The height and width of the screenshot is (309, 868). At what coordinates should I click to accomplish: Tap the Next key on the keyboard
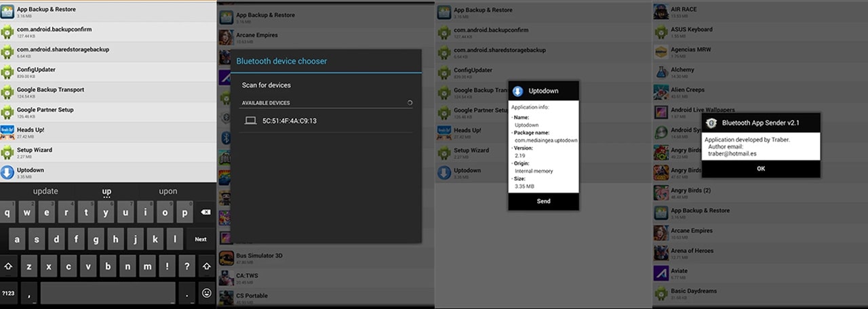point(201,239)
